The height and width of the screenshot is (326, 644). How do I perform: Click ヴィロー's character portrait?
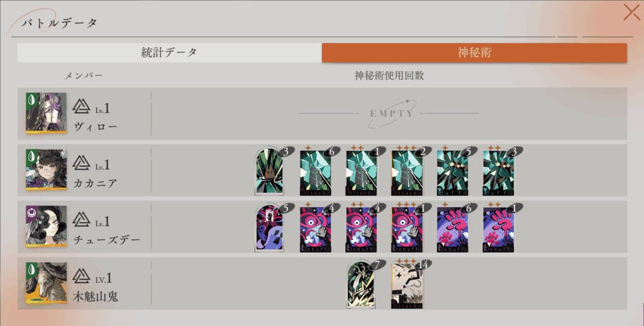pyautogui.click(x=47, y=113)
